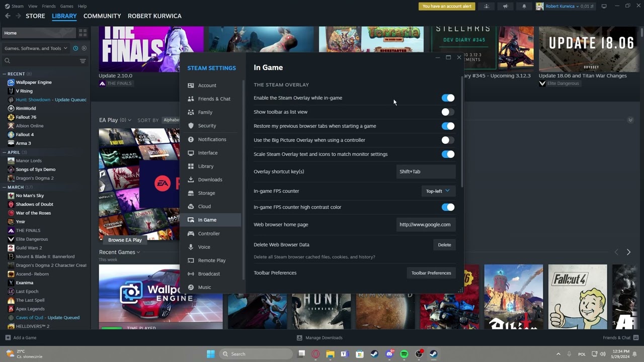Screen dimensions: 644x362
Task: Open File Explorer from the taskbar
Action: pos(330,354)
